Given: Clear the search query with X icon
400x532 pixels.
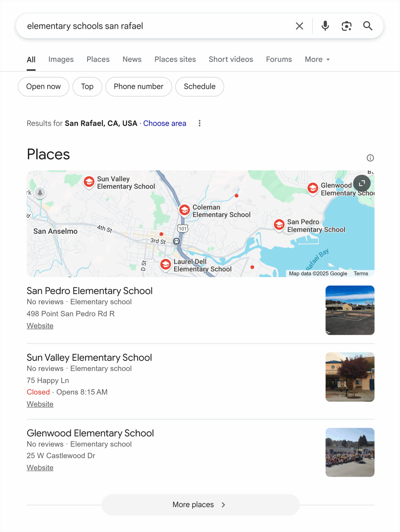Looking at the screenshot, I should pos(299,26).
